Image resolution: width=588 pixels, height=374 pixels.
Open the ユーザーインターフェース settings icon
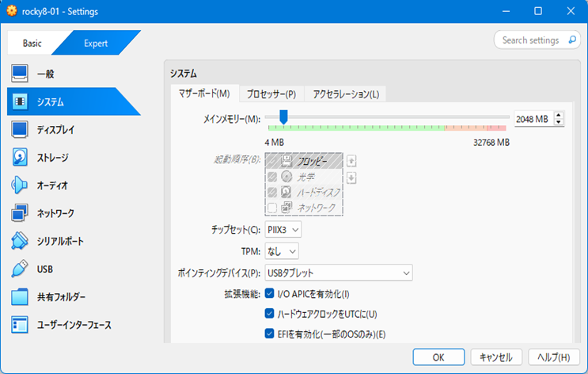pyautogui.click(x=21, y=325)
